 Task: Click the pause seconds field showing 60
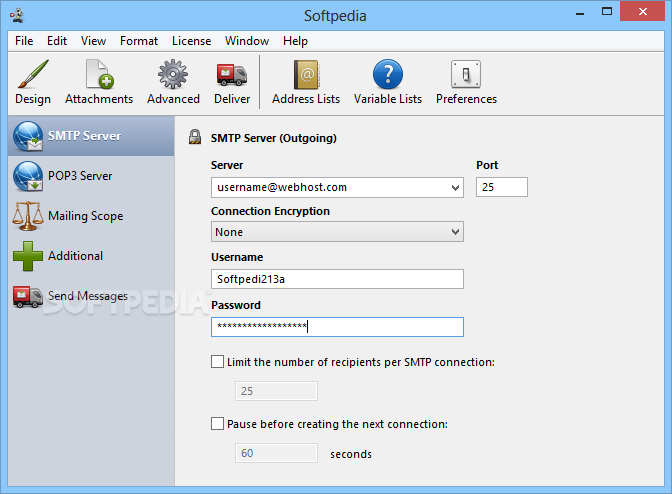[276, 453]
